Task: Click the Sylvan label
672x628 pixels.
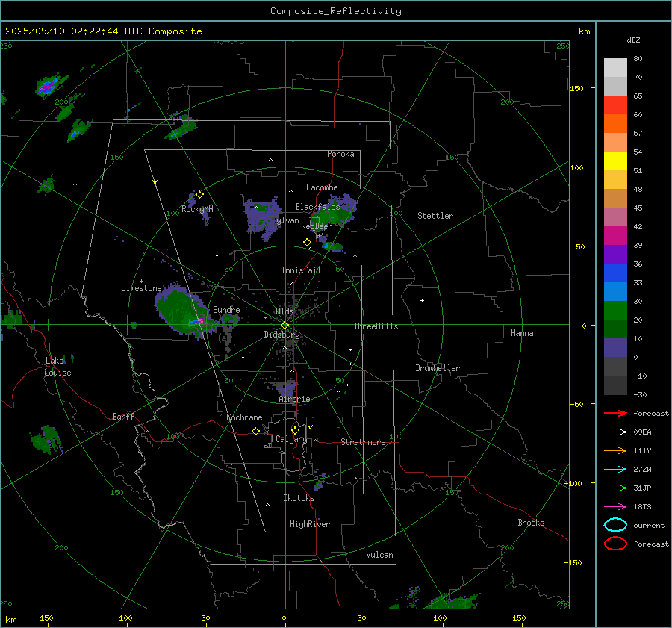Action: 285,220
